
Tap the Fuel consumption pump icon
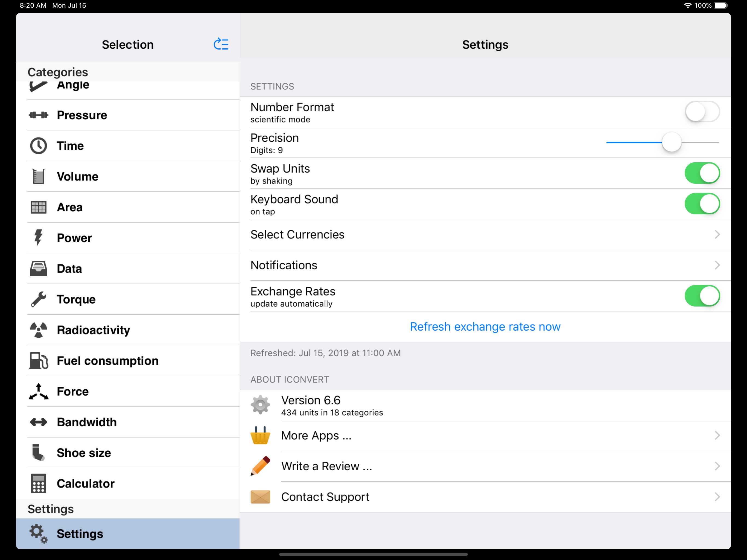39,361
